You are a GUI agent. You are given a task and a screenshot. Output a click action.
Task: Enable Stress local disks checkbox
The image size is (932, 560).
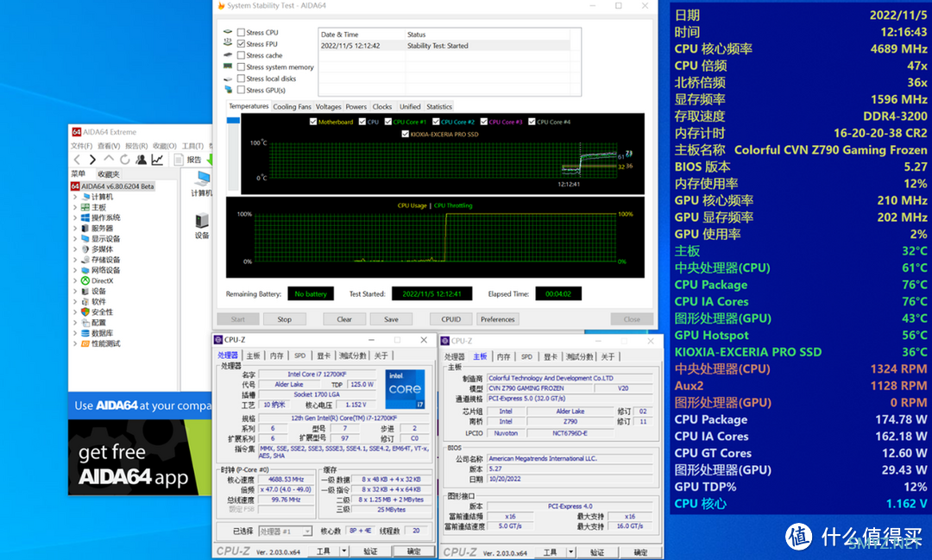pos(241,79)
